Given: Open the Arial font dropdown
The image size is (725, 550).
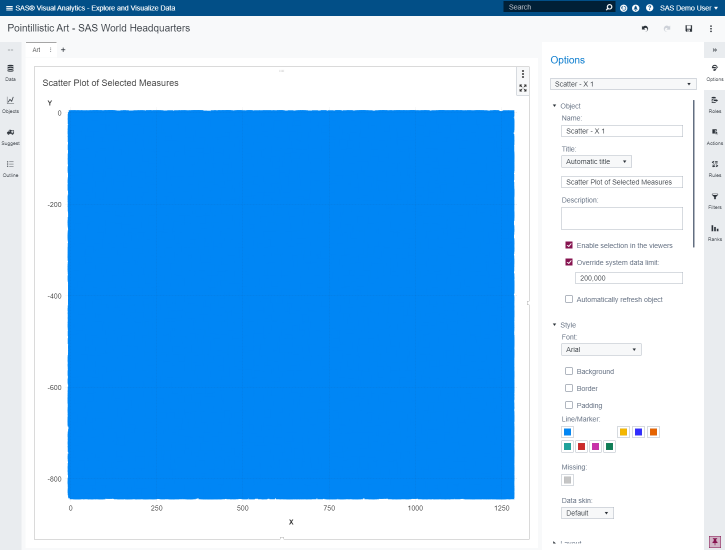Looking at the screenshot, I should 601,350.
